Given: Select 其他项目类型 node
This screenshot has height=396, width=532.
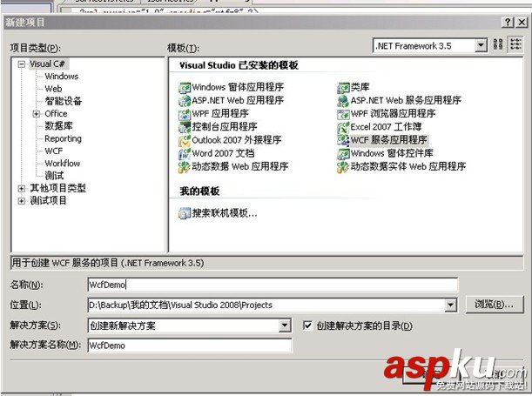Looking at the screenshot, I should [58, 188].
